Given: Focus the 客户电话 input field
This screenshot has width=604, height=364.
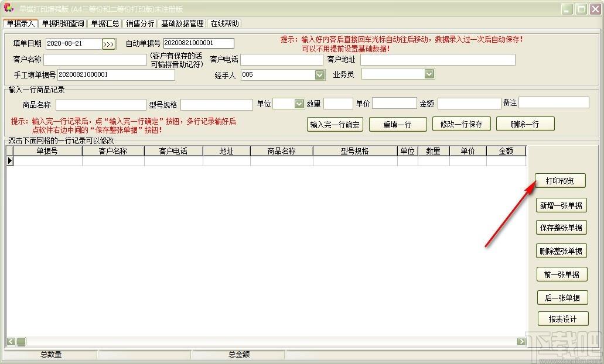Looking at the screenshot, I should click(282, 59).
